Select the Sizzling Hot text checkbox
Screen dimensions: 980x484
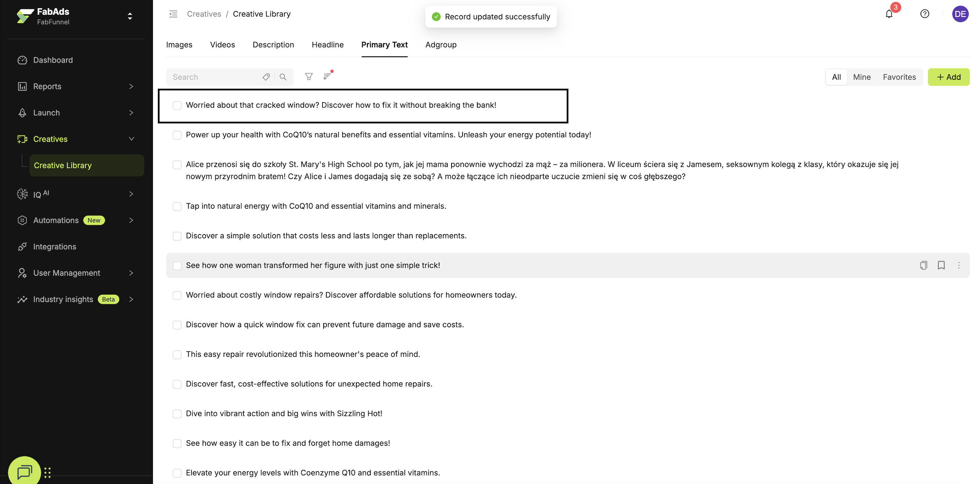(x=177, y=414)
